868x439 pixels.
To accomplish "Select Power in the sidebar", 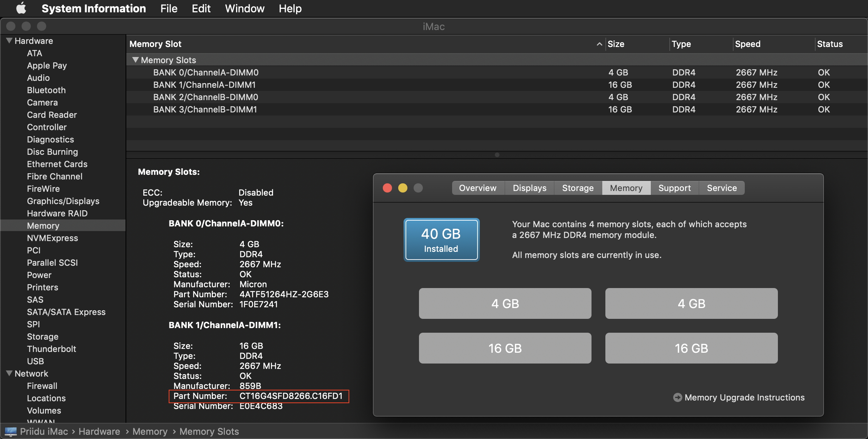I will 39,275.
